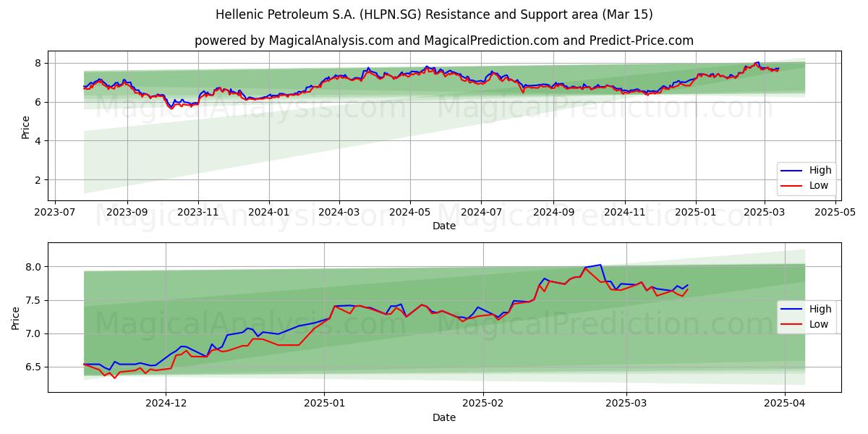This screenshot has width=868, height=434.
Task: Click the '2025-03' tick label in top chart
Action: (x=765, y=213)
